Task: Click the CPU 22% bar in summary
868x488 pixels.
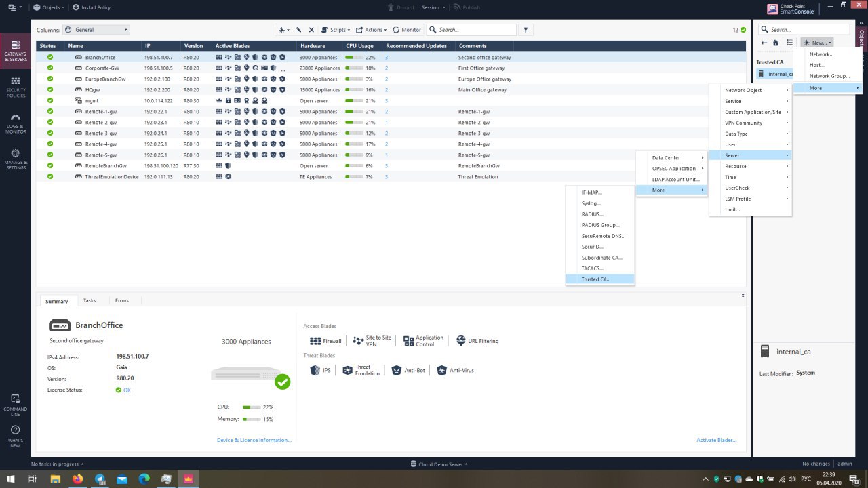Action: (252, 407)
